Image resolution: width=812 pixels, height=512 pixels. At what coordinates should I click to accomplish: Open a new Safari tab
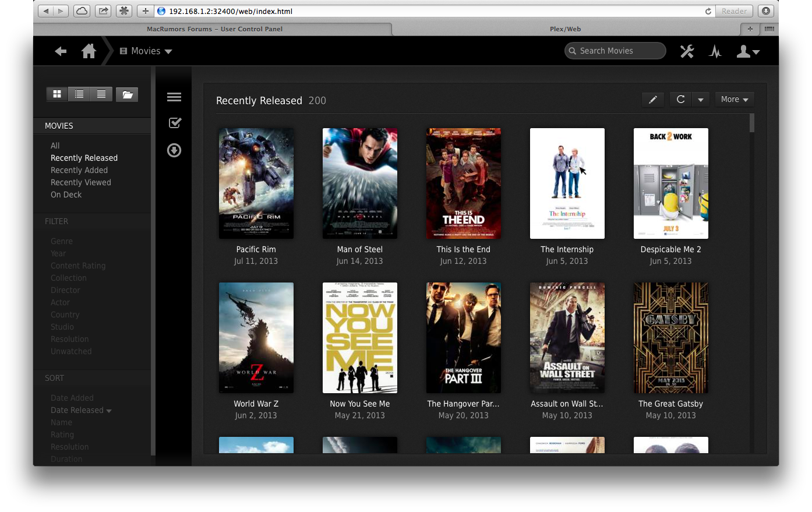pyautogui.click(x=750, y=29)
